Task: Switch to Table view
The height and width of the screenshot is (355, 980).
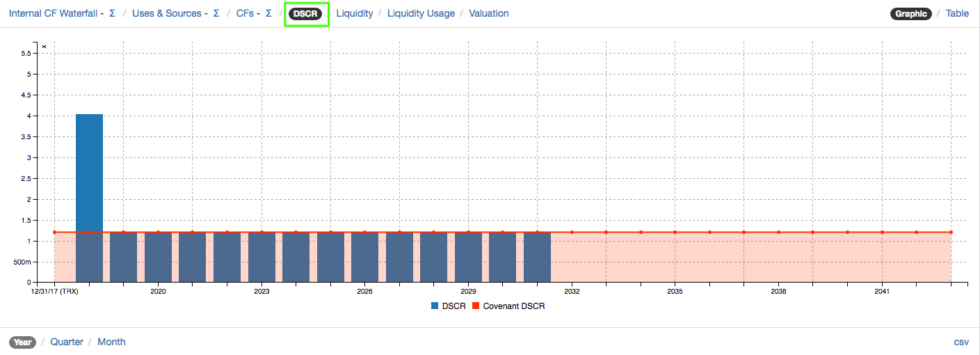Action: pos(957,13)
